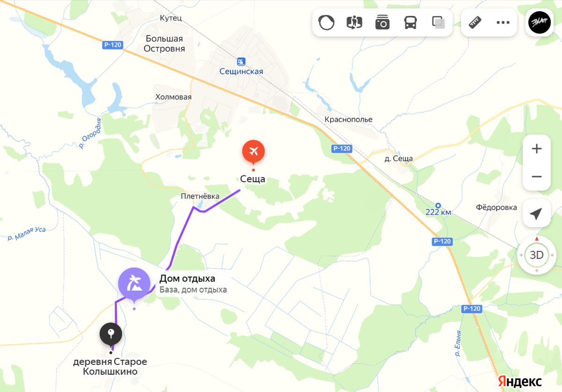Viewport: 562px width, 392px height.
Task: Locate me with the arrow button
Action: [x=537, y=213]
